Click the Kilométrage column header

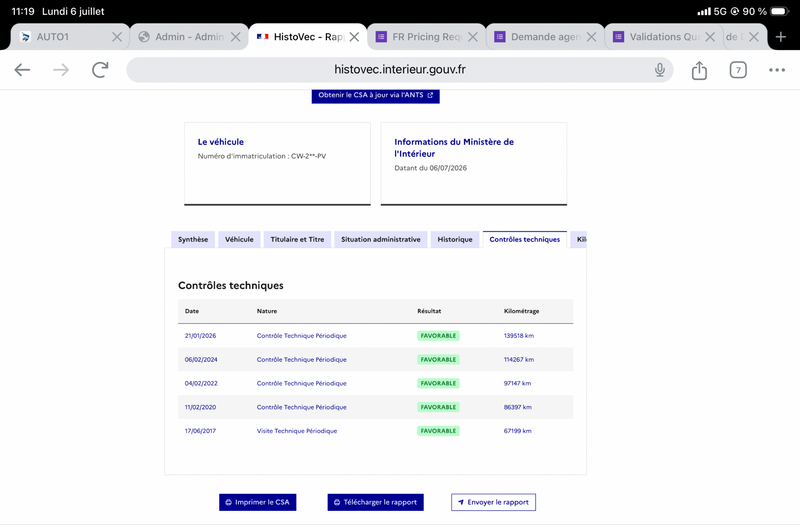click(521, 311)
